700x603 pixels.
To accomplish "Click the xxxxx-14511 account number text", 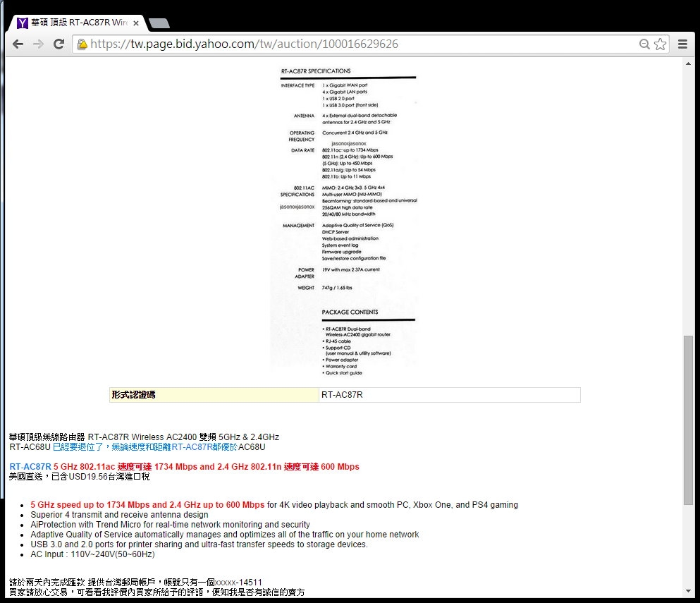I will [x=238, y=583].
